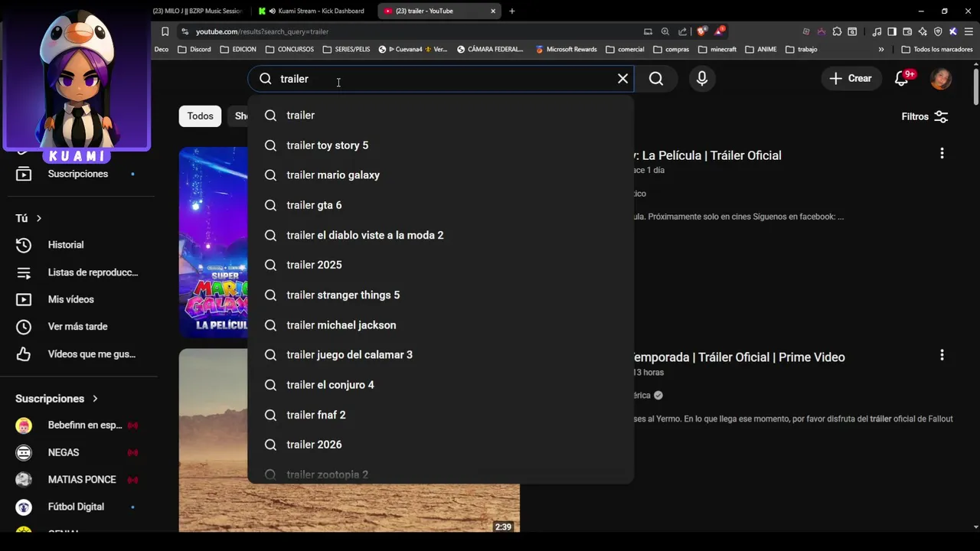Choose suggestion 'trailer el diablo viste a la moda 2'
Viewport: 980px width, 551px height.
pyautogui.click(x=440, y=235)
